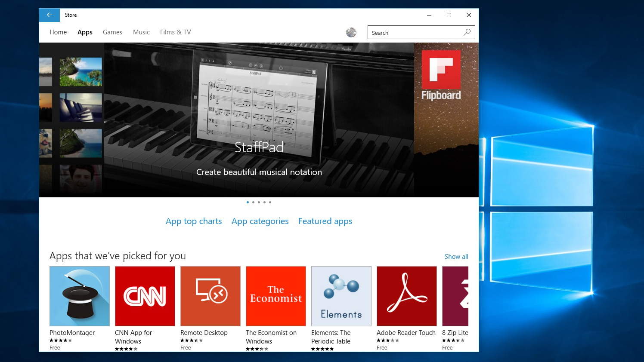
Task: Open the account profile icon
Action: [351, 32]
